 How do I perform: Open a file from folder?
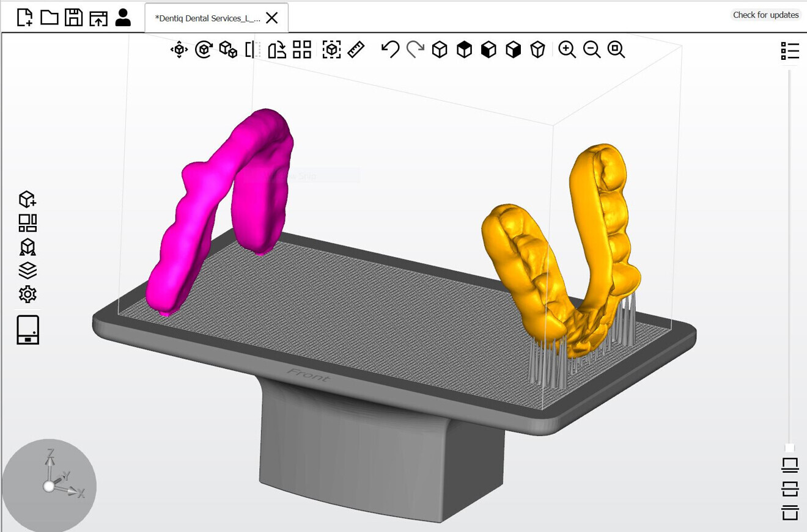pos(50,17)
